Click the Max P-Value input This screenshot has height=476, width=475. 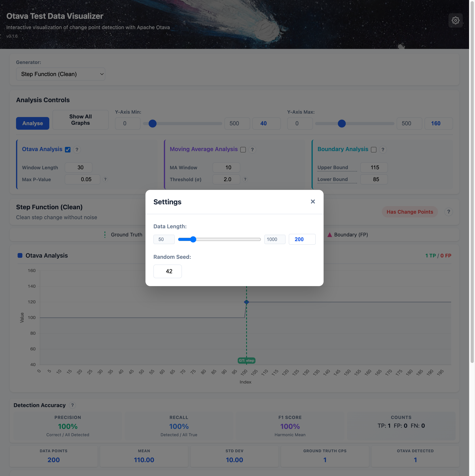point(83,179)
